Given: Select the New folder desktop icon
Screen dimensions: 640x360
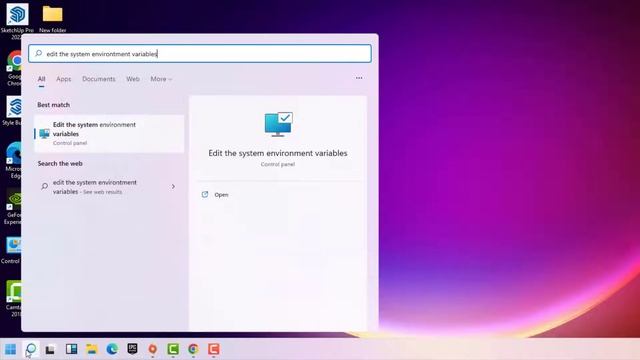Looking at the screenshot, I should click(x=53, y=18).
